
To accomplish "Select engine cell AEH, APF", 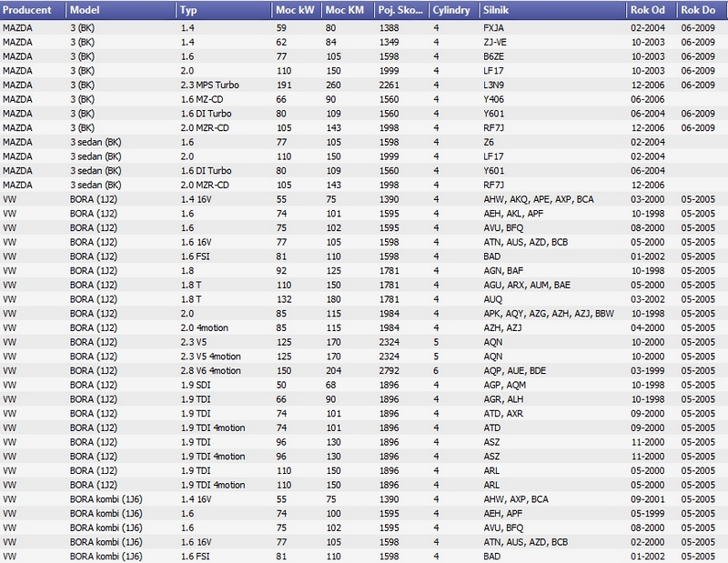I will [503, 513].
